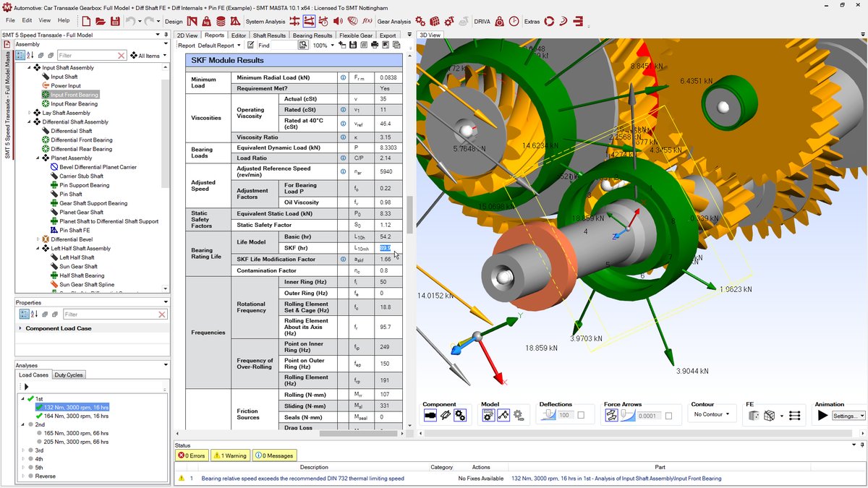Click the Force Arrows display icon
The height and width of the screenshot is (488, 868).
click(x=612, y=415)
